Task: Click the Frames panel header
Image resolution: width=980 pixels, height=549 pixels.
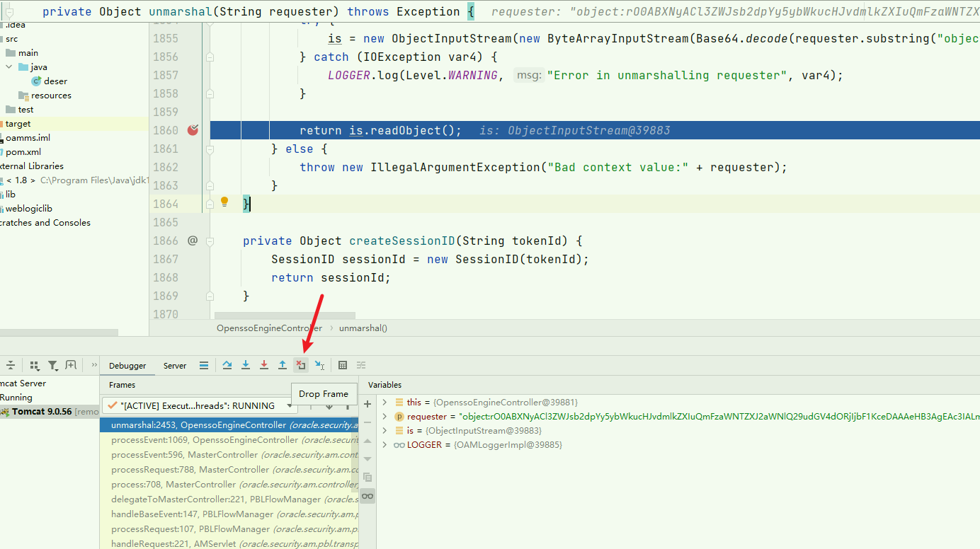Action: (x=122, y=385)
